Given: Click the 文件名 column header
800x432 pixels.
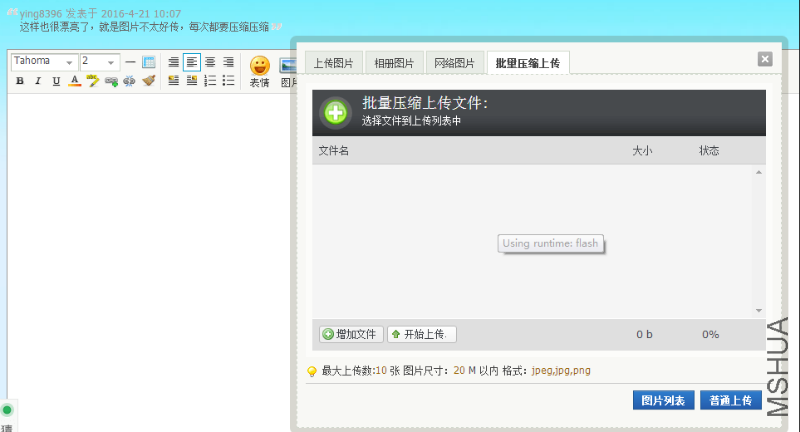Looking at the screenshot, I should pyautogui.click(x=334, y=150).
